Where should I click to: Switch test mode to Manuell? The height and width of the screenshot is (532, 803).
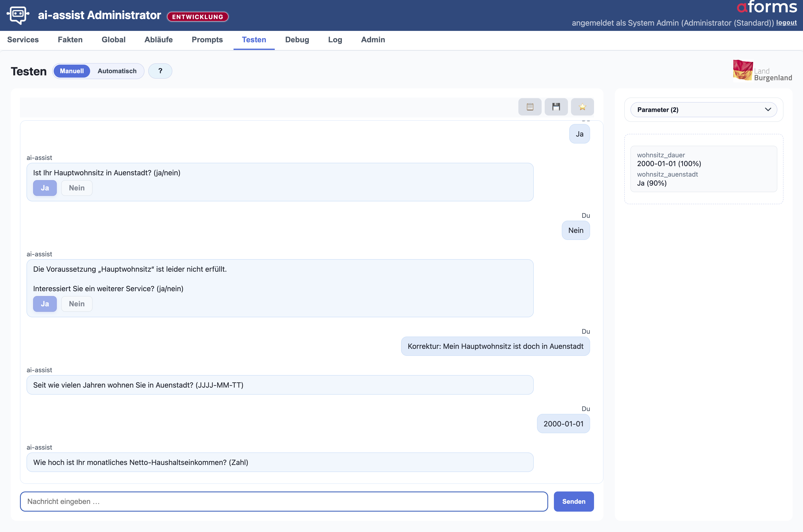click(x=72, y=71)
